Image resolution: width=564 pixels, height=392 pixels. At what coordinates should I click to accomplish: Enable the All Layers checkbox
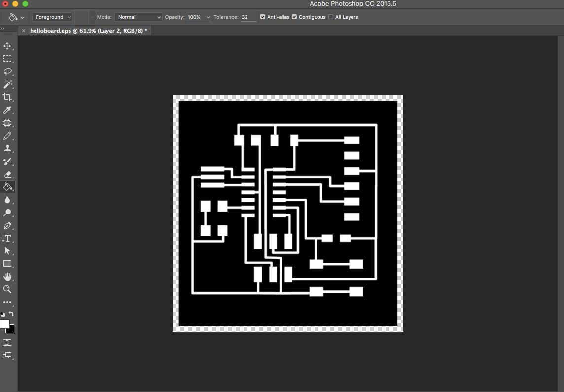pyautogui.click(x=330, y=17)
